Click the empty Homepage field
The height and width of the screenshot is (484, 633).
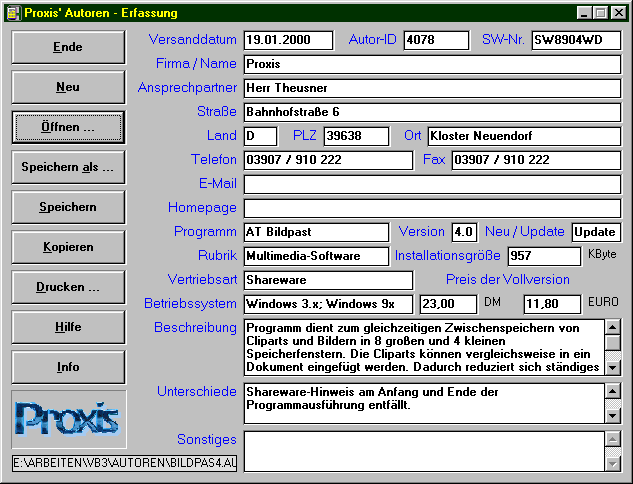[432, 208]
